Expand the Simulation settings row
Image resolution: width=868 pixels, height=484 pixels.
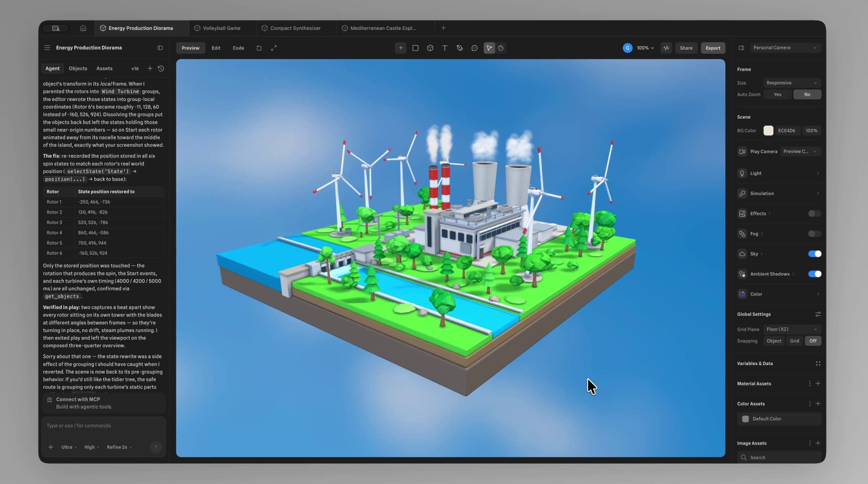(x=779, y=194)
